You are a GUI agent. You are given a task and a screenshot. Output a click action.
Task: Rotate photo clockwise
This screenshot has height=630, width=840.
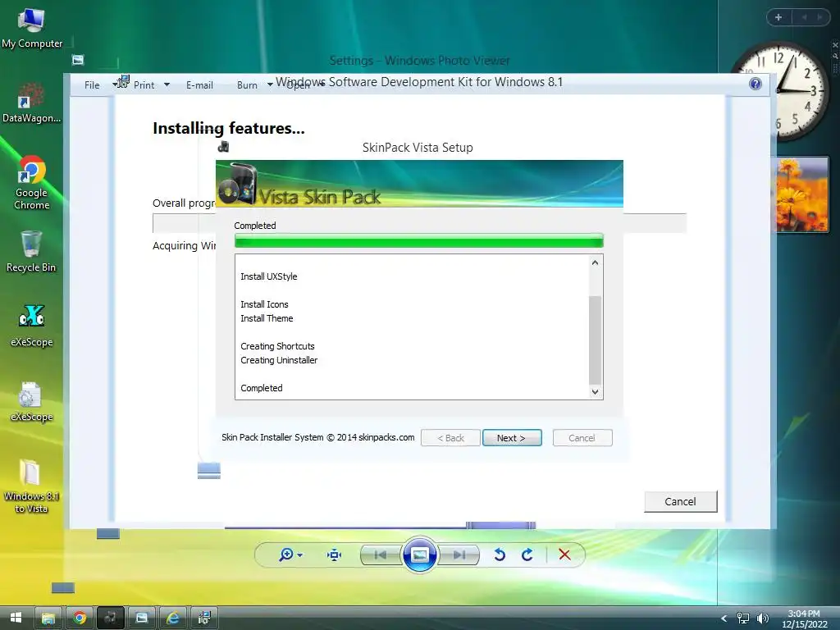(527, 555)
